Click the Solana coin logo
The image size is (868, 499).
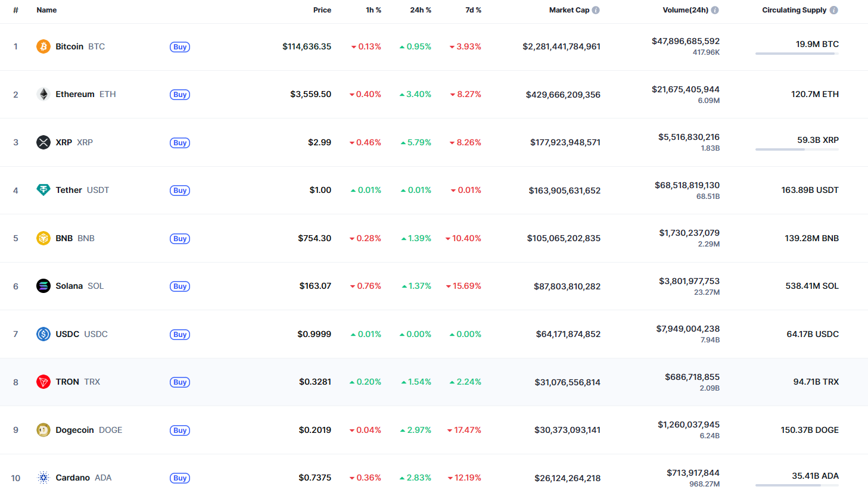[43, 286]
